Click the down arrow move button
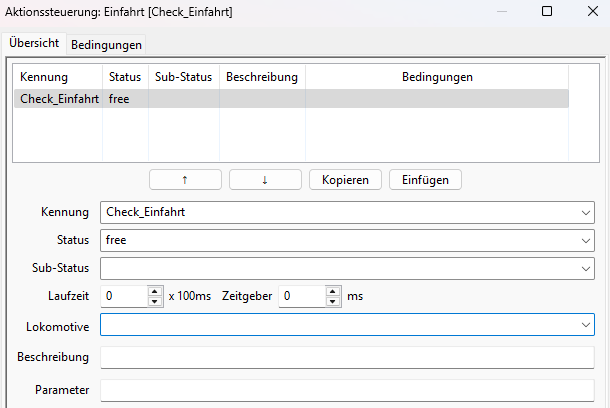Viewport: 610px width, 408px height. 265,180
